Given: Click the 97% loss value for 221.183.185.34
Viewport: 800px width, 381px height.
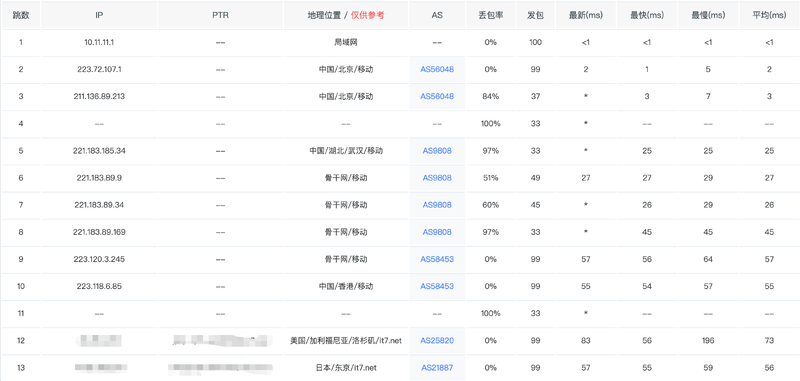Looking at the screenshot, I should pyautogui.click(x=490, y=150).
